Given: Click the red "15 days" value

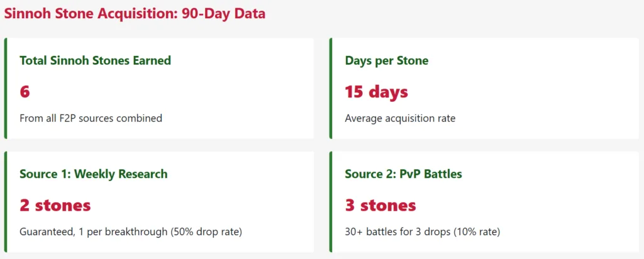Looking at the screenshot, I should (376, 92).
